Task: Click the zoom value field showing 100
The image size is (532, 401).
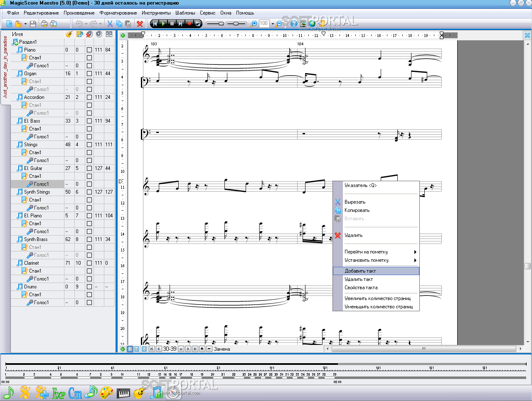Action: click(264, 24)
